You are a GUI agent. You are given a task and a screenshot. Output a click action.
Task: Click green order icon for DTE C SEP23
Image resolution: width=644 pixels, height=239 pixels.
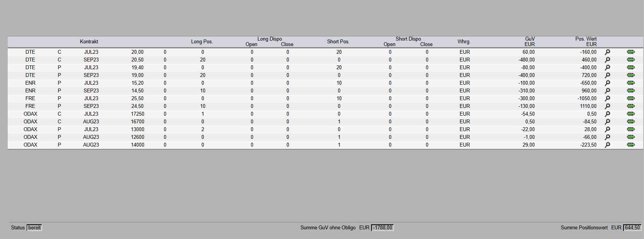pos(630,60)
